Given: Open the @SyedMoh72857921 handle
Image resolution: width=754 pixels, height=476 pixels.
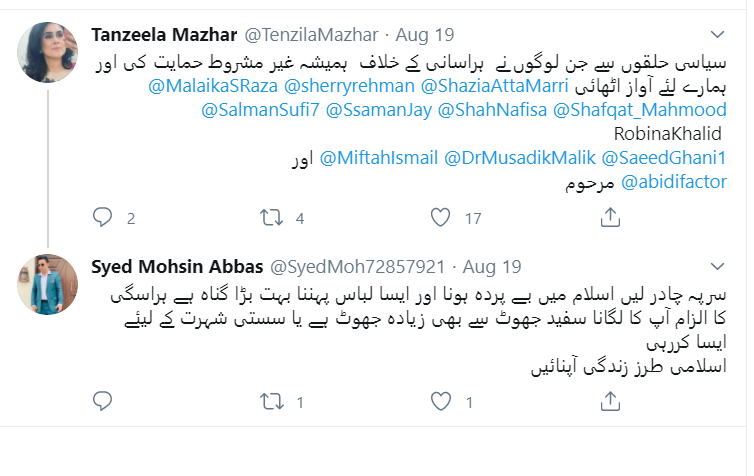Looking at the screenshot, I should (357, 267).
